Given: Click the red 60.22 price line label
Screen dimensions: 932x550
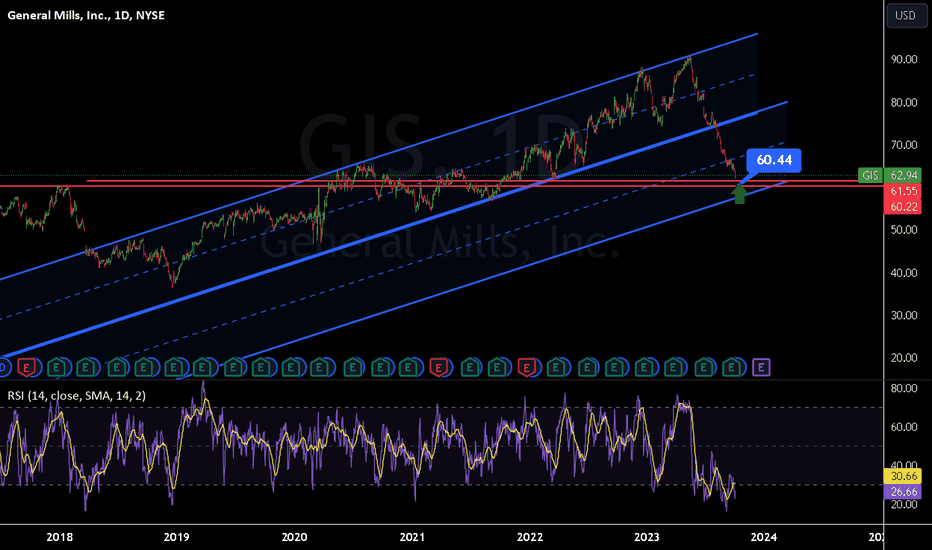Looking at the screenshot, I should (x=903, y=206).
